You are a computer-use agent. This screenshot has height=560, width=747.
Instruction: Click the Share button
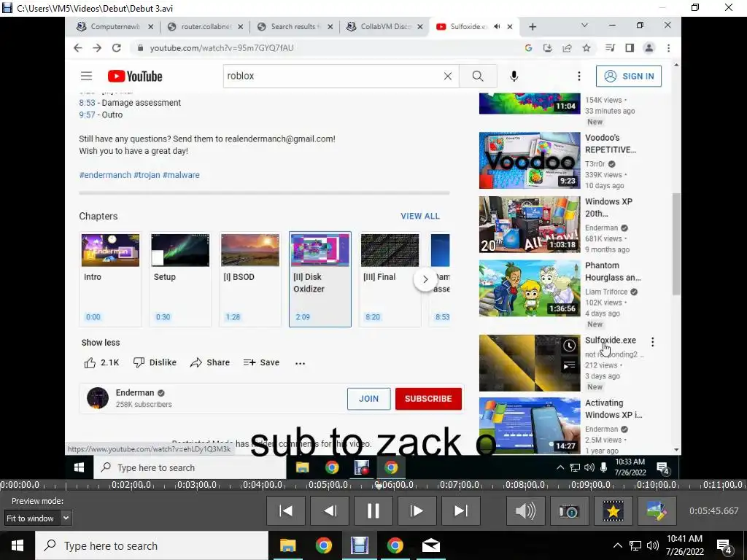coord(210,363)
